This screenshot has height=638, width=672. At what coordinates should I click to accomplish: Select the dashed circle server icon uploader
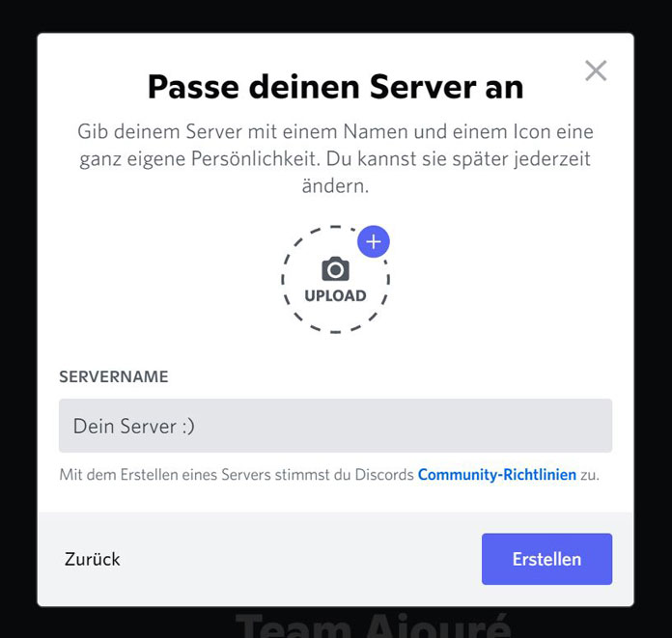(335, 279)
